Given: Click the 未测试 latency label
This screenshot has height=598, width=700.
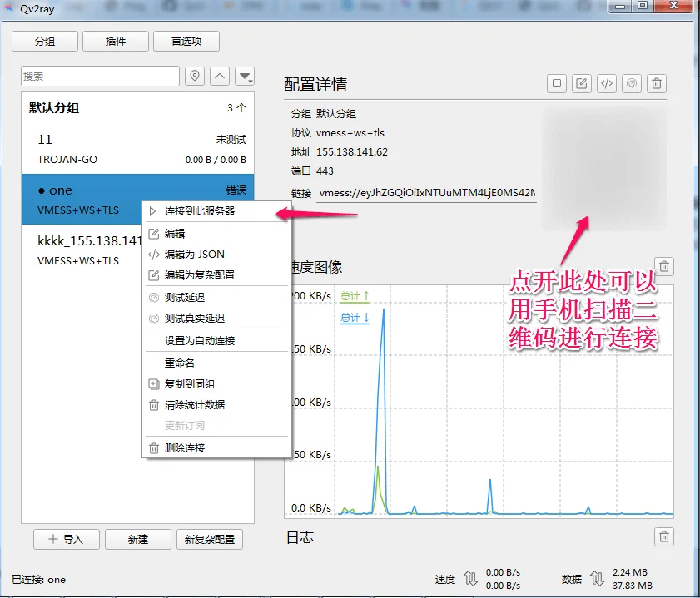Looking at the screenshot, I should coord(231,140).
